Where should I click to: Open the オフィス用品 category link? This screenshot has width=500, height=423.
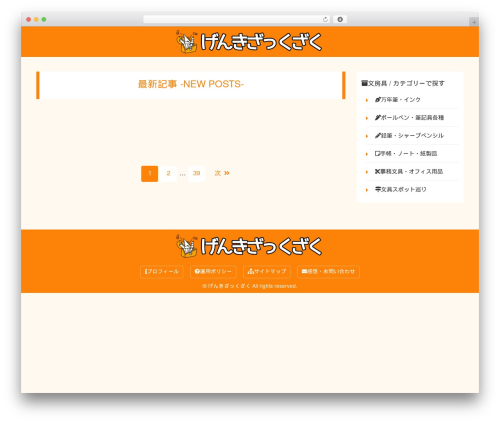(409, 172)
